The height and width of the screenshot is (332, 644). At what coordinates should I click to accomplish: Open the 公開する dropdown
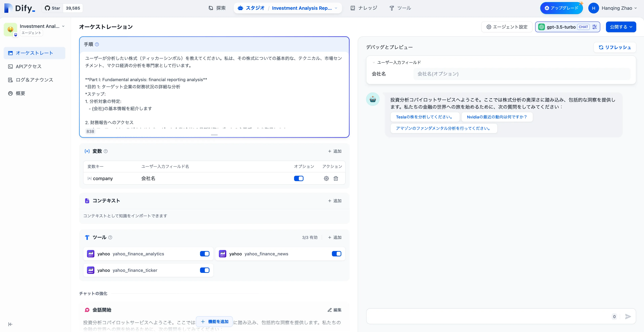pyautogui.click(x=621, y=27)
